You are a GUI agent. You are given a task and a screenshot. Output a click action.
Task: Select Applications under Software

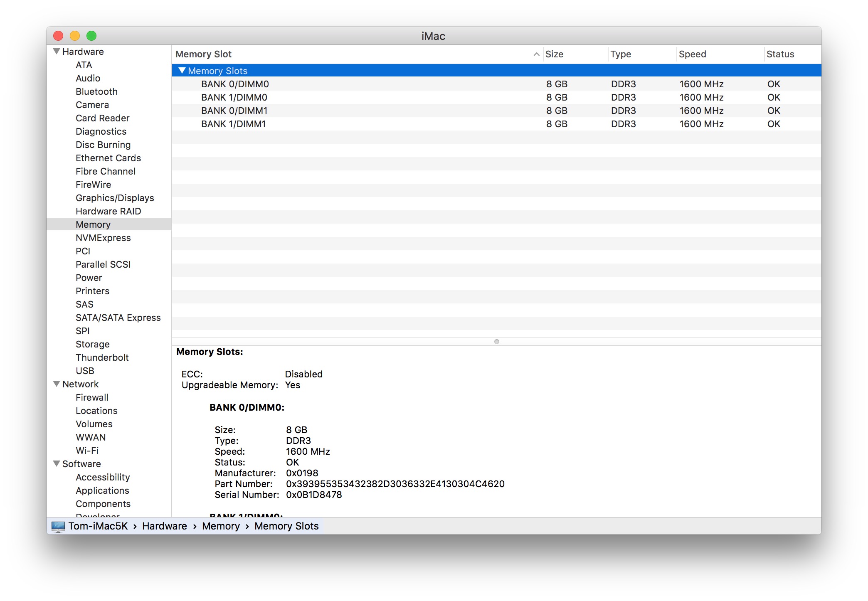click(x=102, y=490)
